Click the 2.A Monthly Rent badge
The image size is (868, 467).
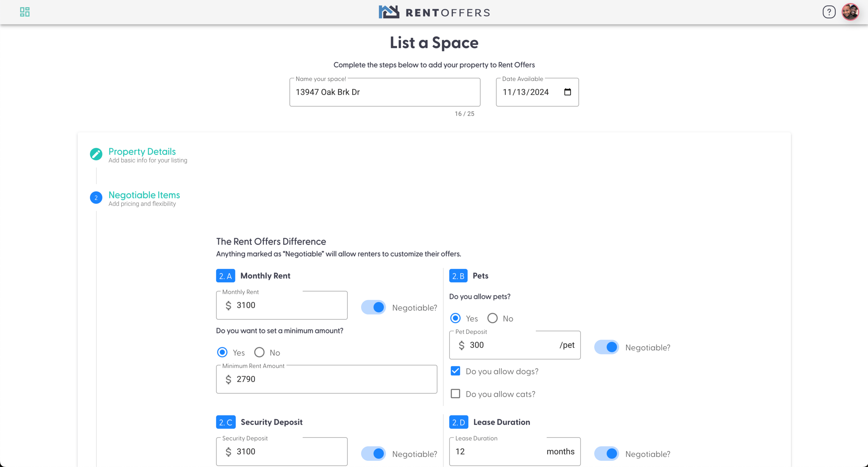(225, 276)
